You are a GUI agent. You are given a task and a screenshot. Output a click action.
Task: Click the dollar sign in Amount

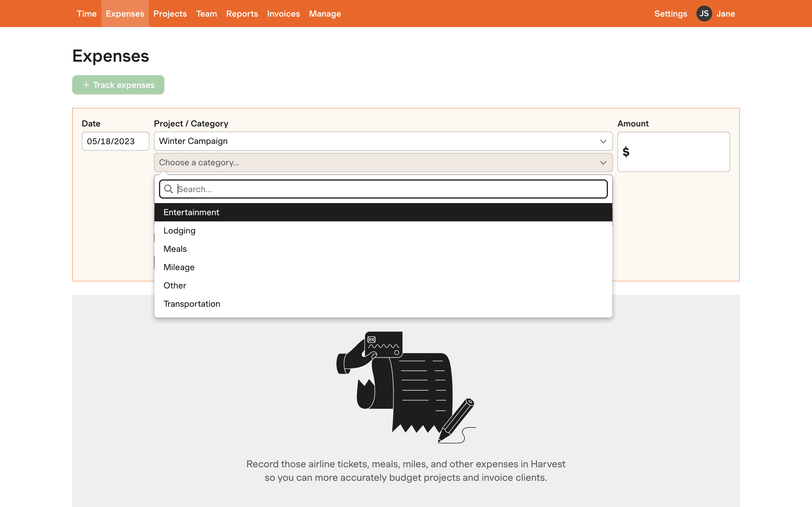[626, 152]
